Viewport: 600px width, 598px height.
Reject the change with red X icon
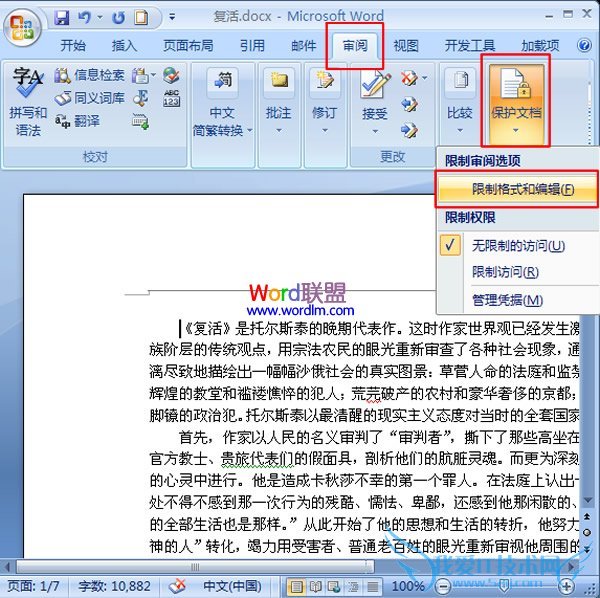pos(409,78)
